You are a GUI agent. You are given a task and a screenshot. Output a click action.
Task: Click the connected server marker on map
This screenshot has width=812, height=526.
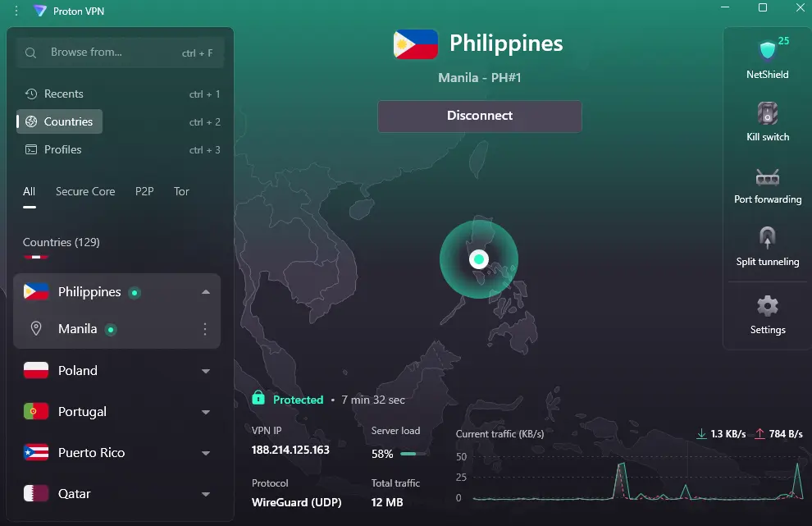point(478,259)
